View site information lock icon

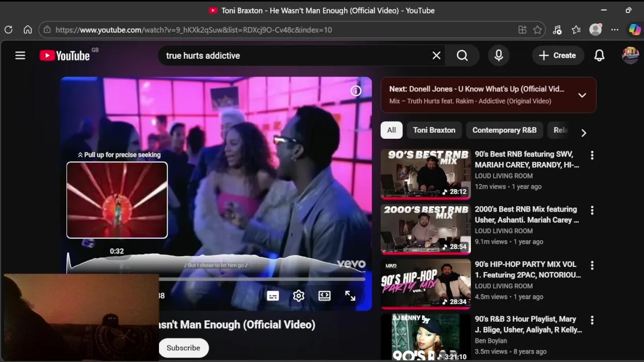47,30
